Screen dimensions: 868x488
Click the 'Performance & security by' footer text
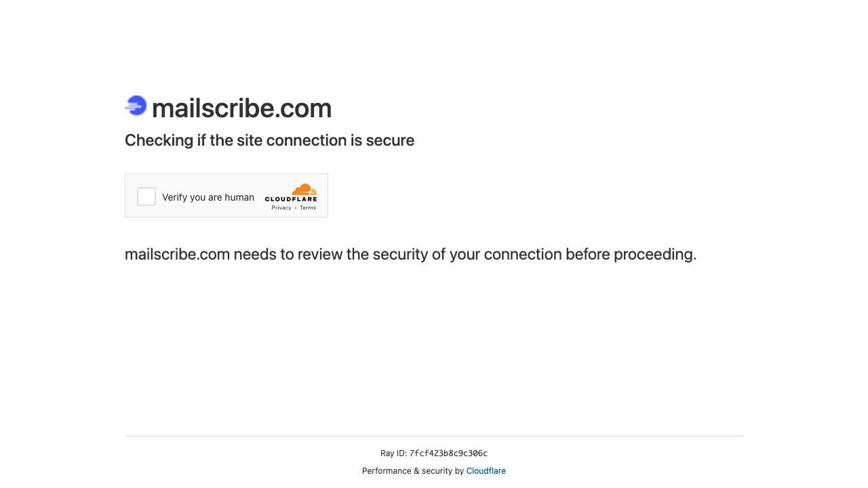click(x=413, y=471)
